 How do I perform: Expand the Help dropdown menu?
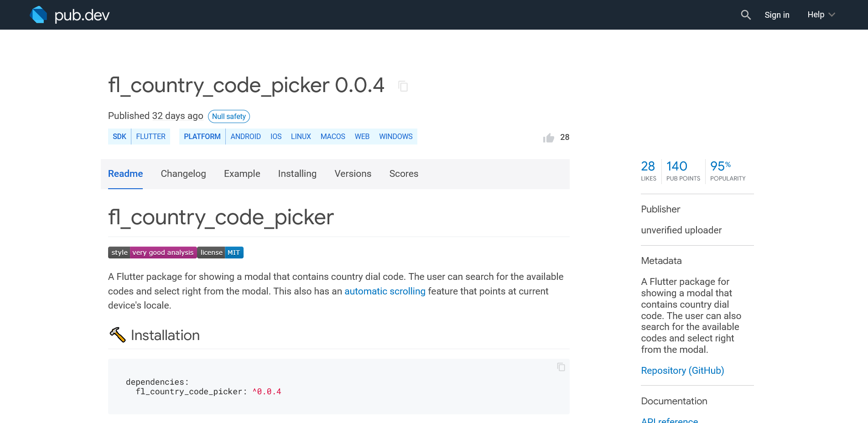tap(821, 15)
